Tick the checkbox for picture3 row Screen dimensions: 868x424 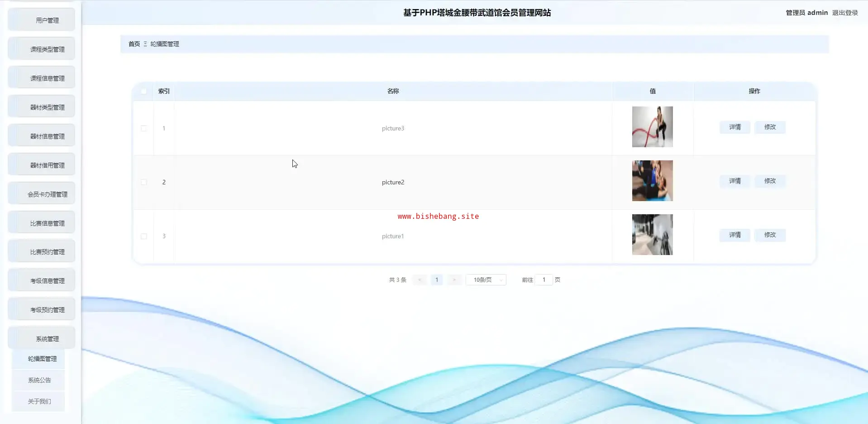[x=144, y=129]
